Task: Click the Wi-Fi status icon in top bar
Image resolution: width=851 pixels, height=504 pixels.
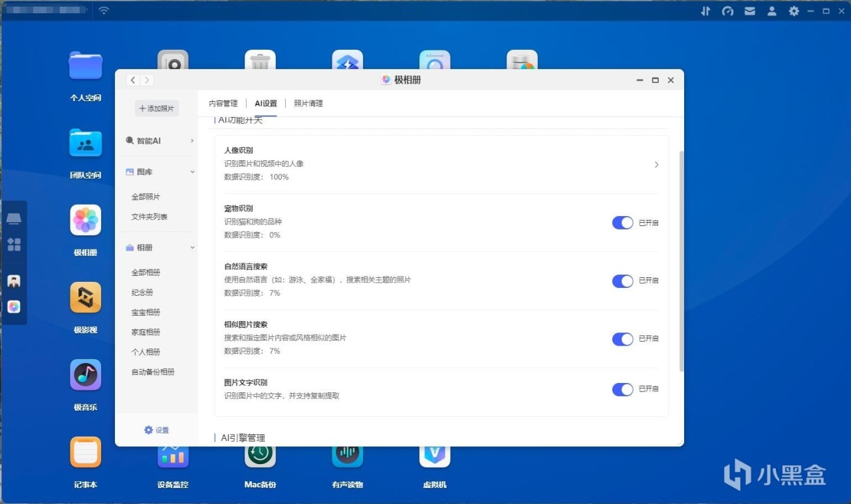Action: tap(104, 11)
